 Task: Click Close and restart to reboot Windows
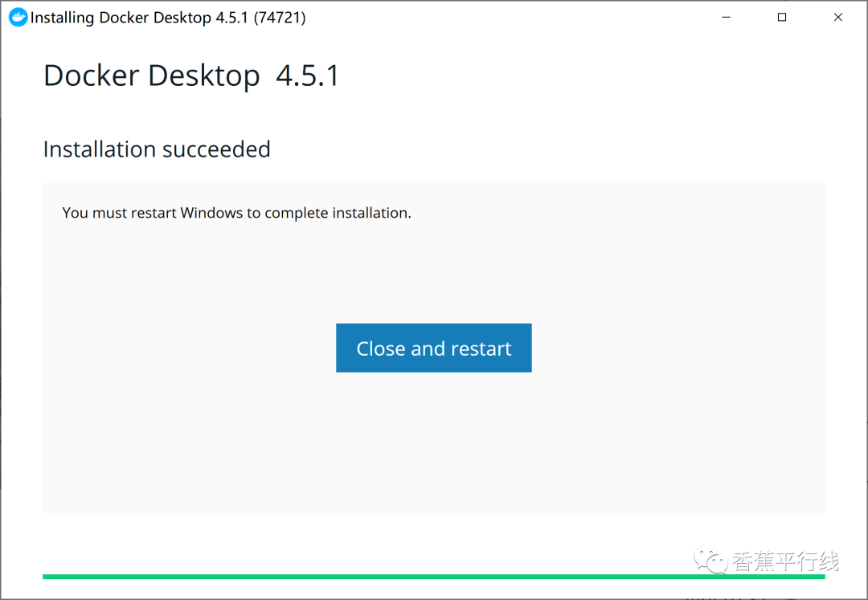(433, 348)
